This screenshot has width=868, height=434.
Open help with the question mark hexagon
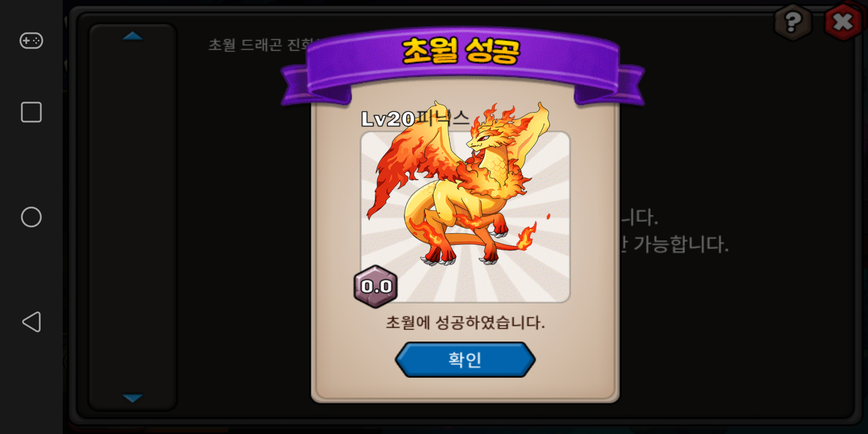tap(793, 22)
